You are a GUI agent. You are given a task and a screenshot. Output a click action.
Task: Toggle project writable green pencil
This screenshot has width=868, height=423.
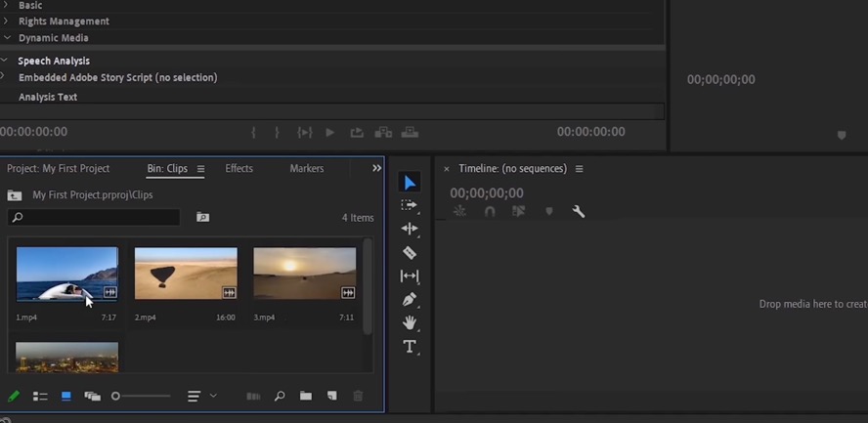point(14,396)
